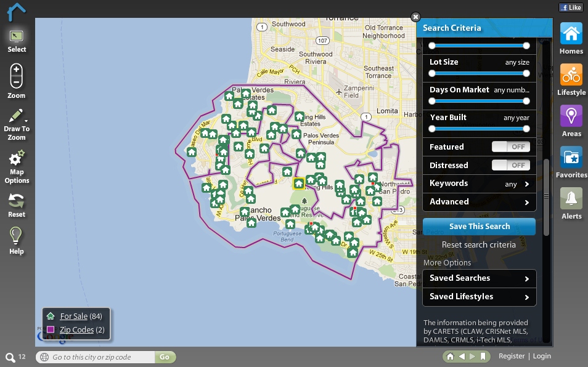588x367 pixels.
Task: Click Year Built slider right handle
Action: click(526, 129)
